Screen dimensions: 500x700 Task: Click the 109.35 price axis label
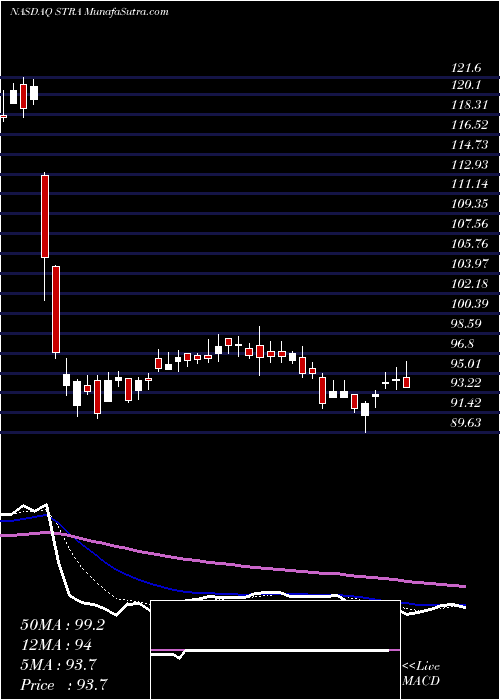pyautogui.click(x=469, y=204)
